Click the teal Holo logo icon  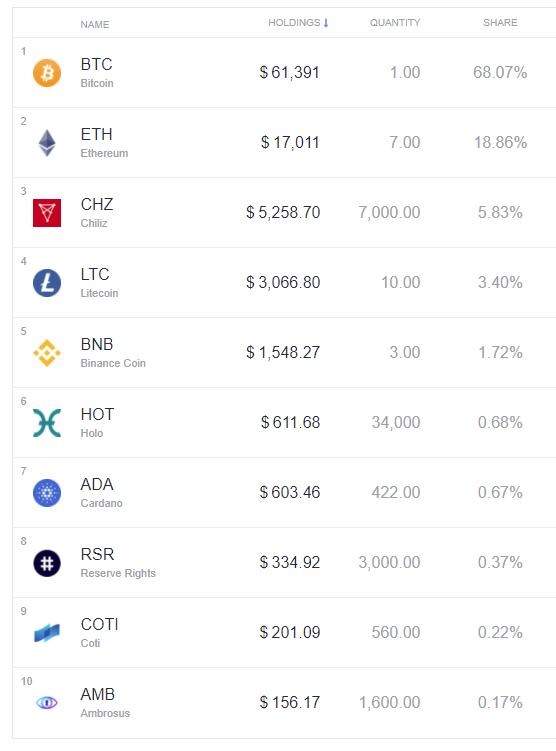tap(47, 423)
